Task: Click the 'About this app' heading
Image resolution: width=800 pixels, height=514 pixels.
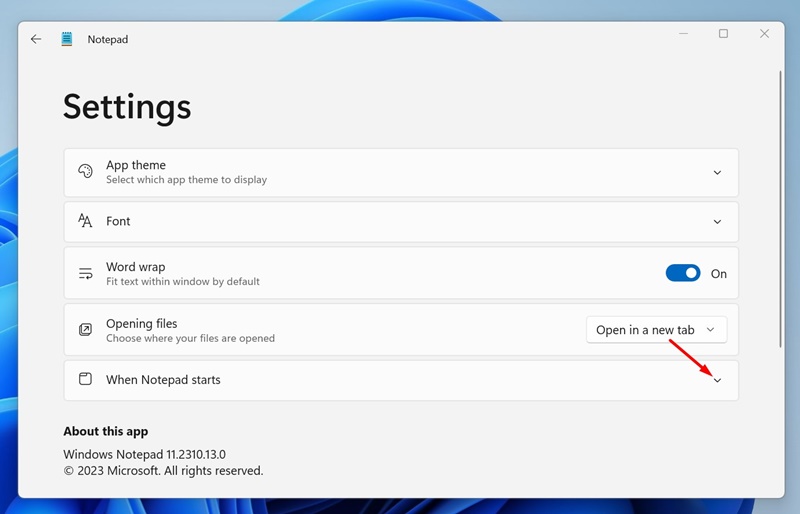Action: (106, 431)
